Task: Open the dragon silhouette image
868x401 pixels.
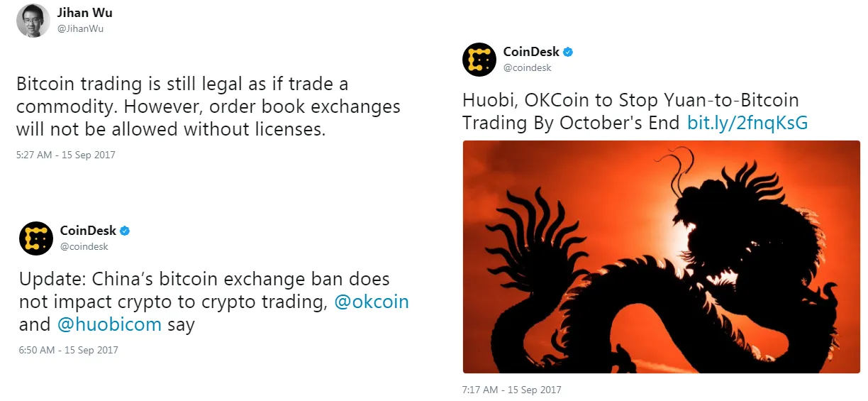Action: click(x=661, y=256)
